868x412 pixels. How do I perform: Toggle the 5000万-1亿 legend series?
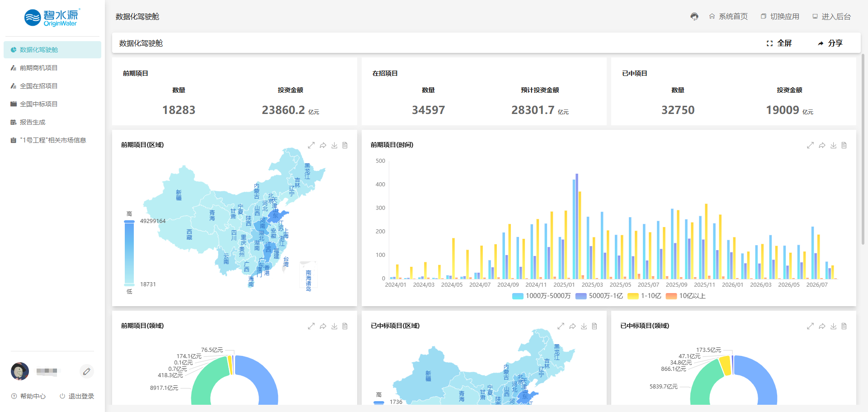point(599,296)
